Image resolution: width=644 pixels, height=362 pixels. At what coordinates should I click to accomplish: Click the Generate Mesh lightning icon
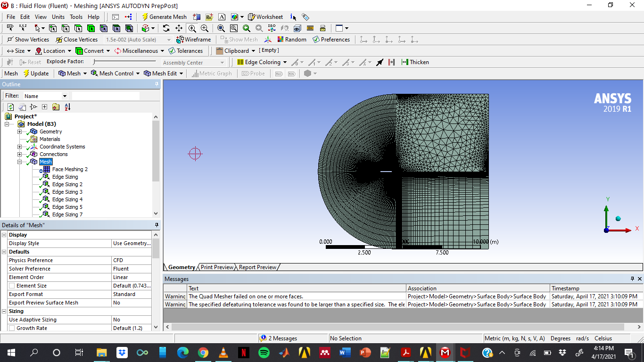click(x=145, y=17)
